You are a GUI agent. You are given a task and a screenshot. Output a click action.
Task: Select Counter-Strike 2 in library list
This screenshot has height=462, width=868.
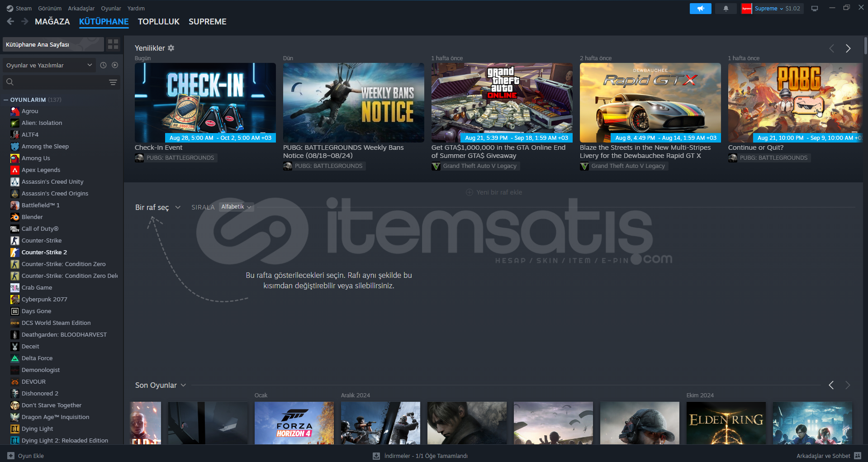[44, 252]
